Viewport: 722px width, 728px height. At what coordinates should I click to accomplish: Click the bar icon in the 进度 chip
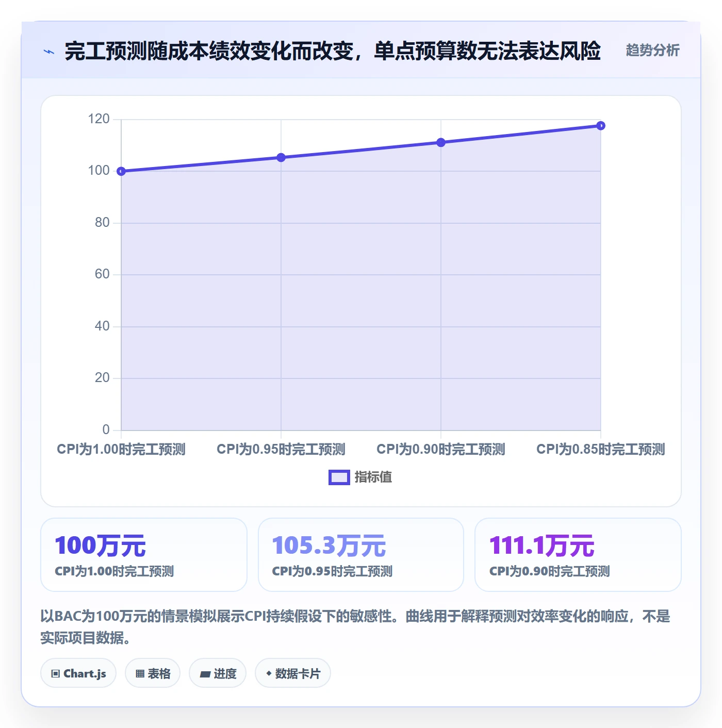tap(205, 674)
